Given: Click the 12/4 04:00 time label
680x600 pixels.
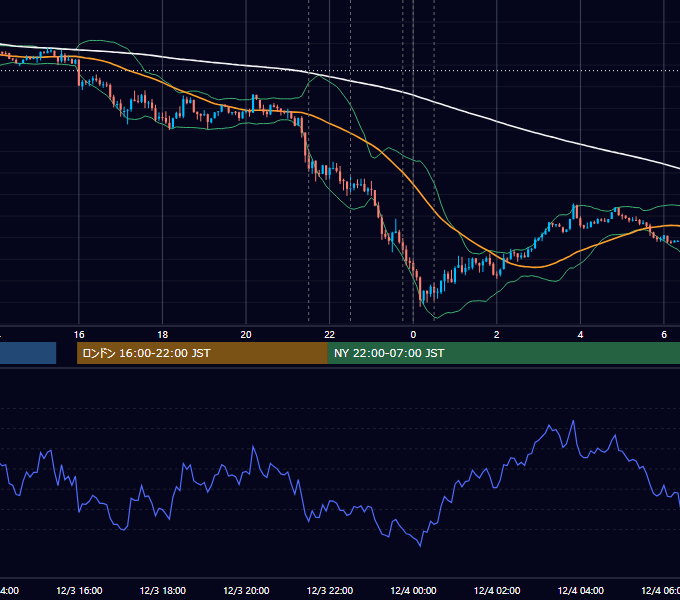Looking at the screenshot, I should point(581,591).
